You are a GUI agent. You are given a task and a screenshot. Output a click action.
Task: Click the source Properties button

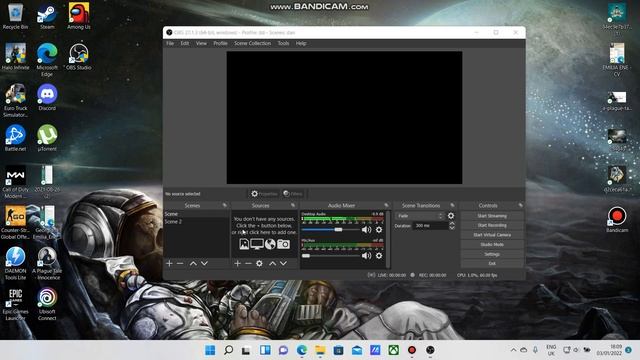click(264, 194)
